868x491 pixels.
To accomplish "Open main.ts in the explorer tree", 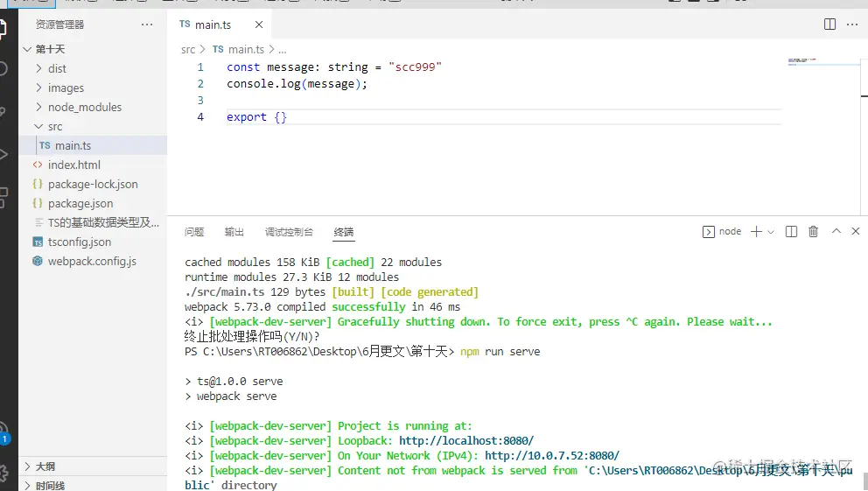I will (x=93, y=145).
